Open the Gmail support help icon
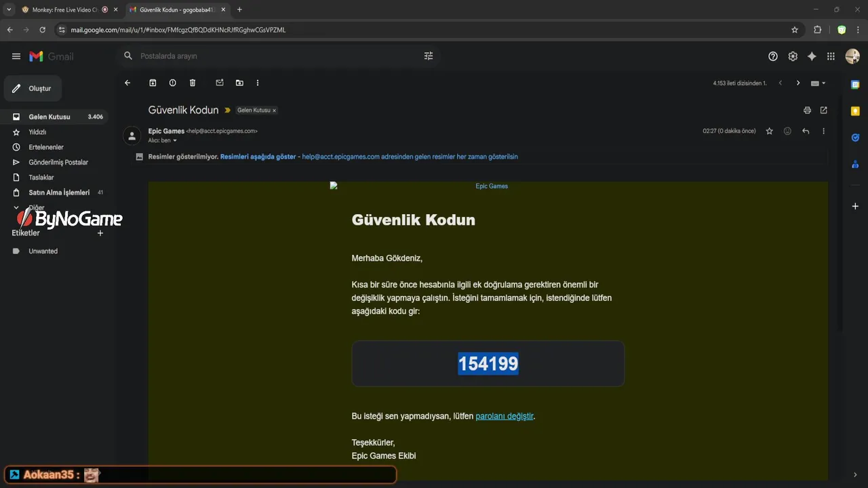The width and height of the screenshot is (868, 488). coord(773,56)
